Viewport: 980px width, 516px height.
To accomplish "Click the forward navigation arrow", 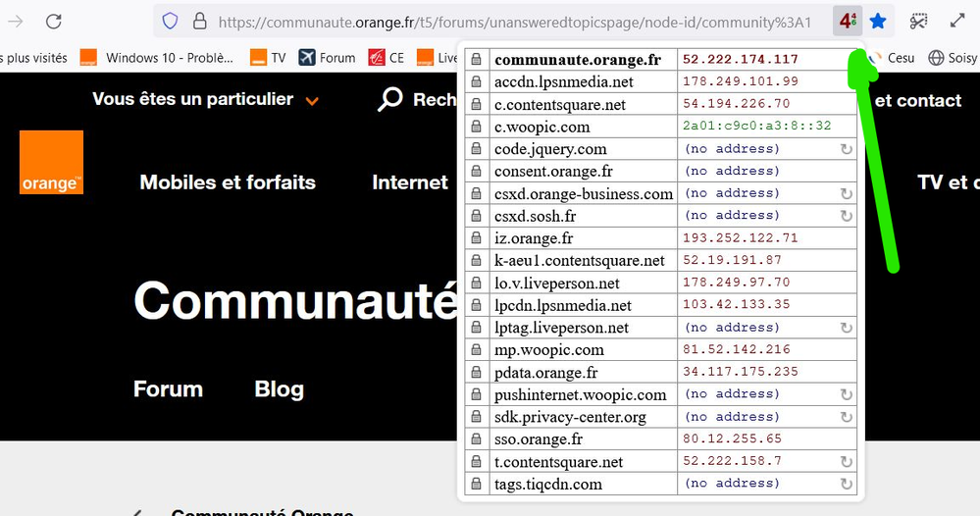I will click(15, 22).
